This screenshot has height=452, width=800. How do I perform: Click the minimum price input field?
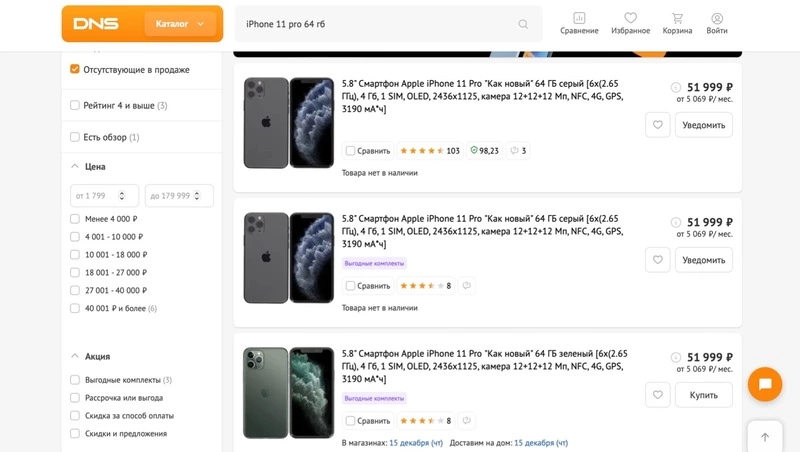tap(104, 196)
